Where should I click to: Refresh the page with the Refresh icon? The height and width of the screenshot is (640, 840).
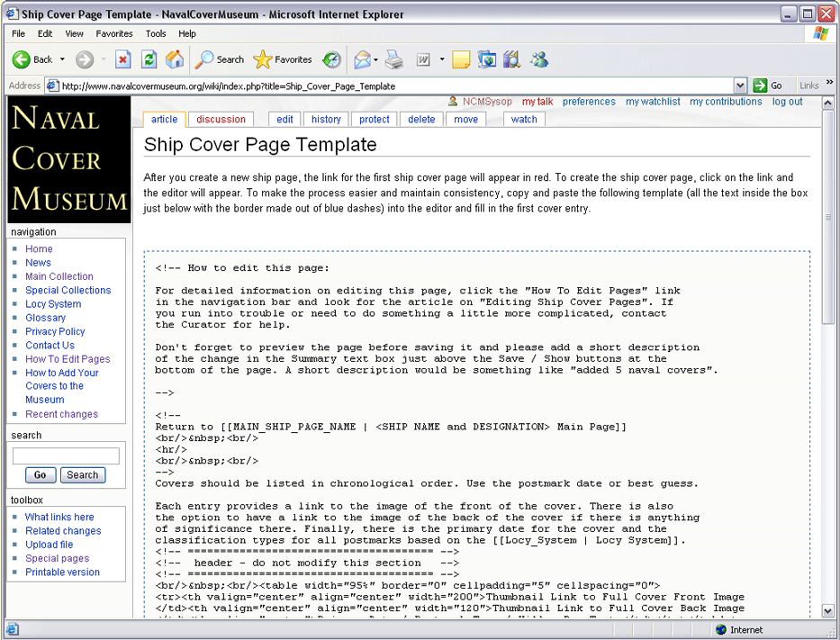[x=149, y=59]
